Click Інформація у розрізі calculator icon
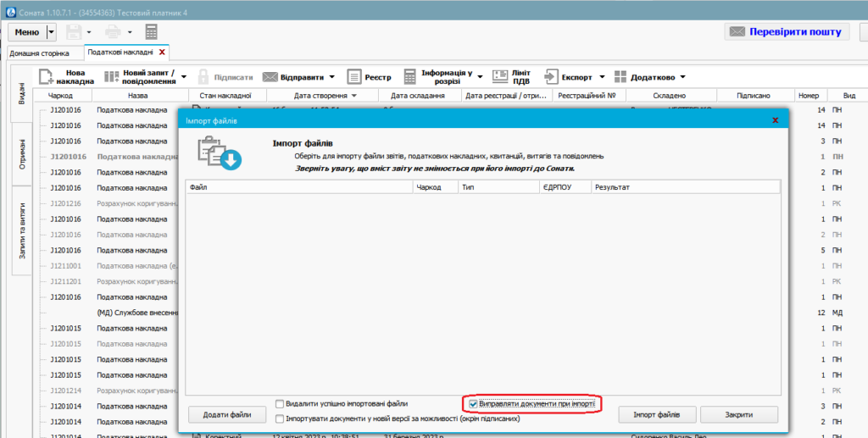The height and width of the screenshot is (438, 868). click(x=409, y=77)
